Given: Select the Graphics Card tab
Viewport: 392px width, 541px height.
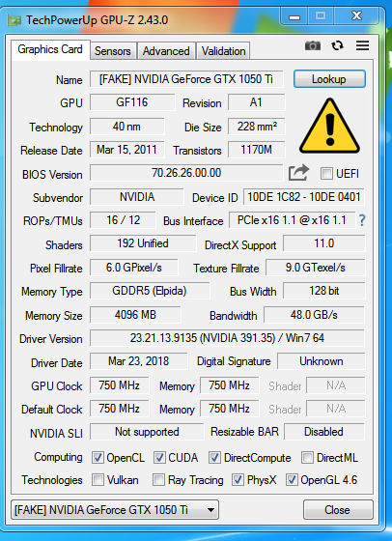Looking at the screenshot, I should point(50,49).
